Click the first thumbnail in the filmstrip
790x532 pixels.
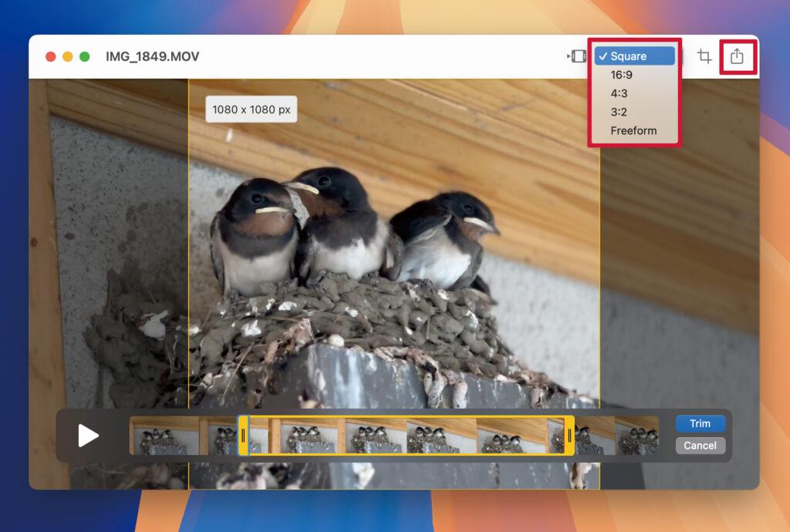164,436
